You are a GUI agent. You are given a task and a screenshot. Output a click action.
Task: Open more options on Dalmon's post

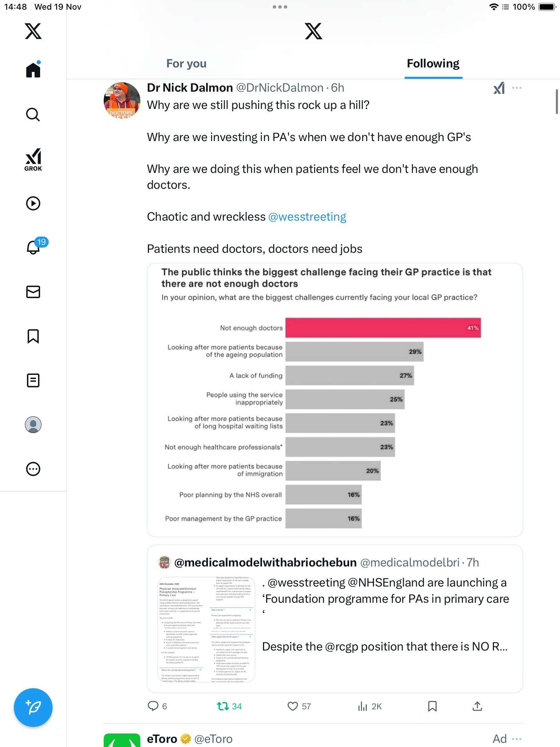coord(517,88)
